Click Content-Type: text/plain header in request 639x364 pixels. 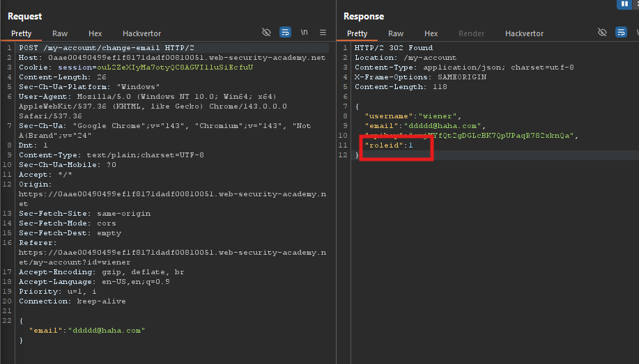[x=111, y=155]
